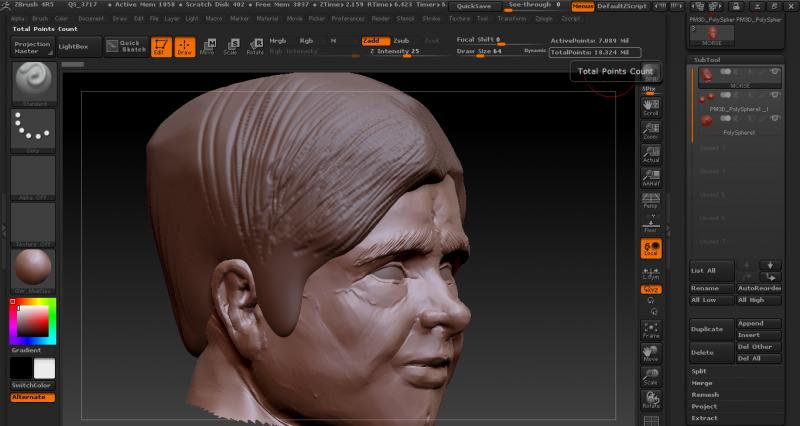Image resolution: width=800 pixels, height=426 pixels.
Task: Expand the Extract section
Action: (705, 418)
